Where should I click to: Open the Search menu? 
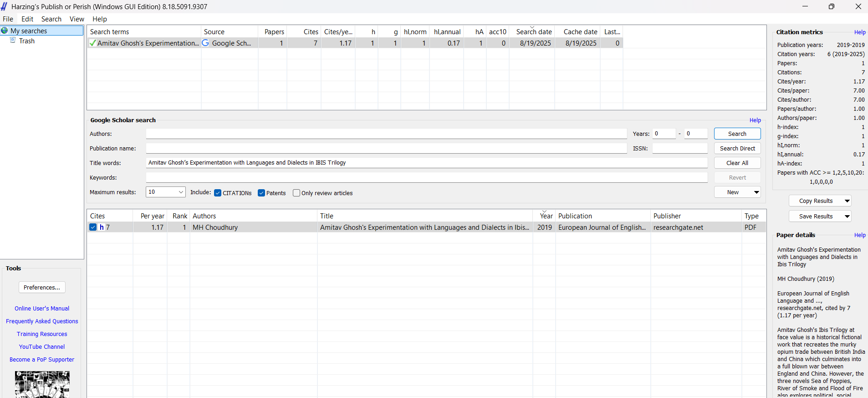tap(51, 19)
